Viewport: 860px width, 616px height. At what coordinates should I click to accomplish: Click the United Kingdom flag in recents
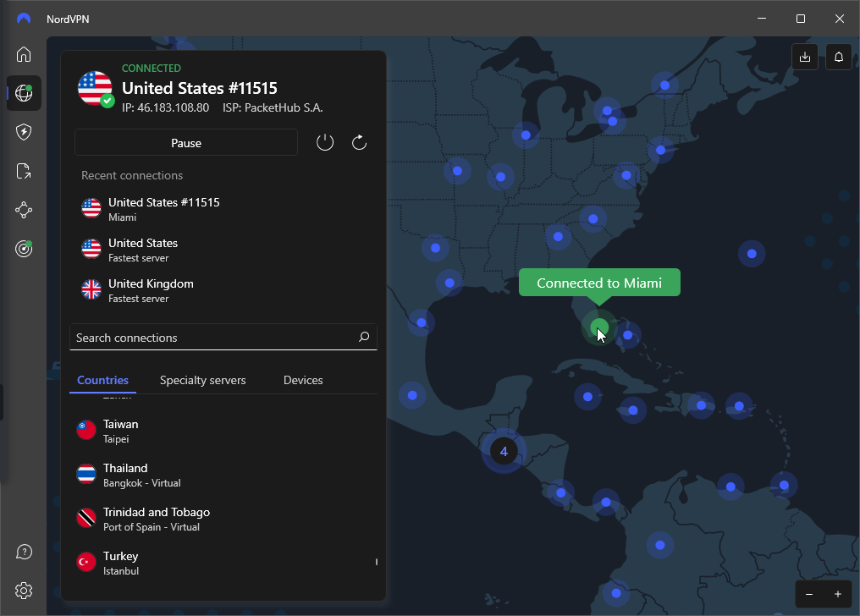click(91, 289)
